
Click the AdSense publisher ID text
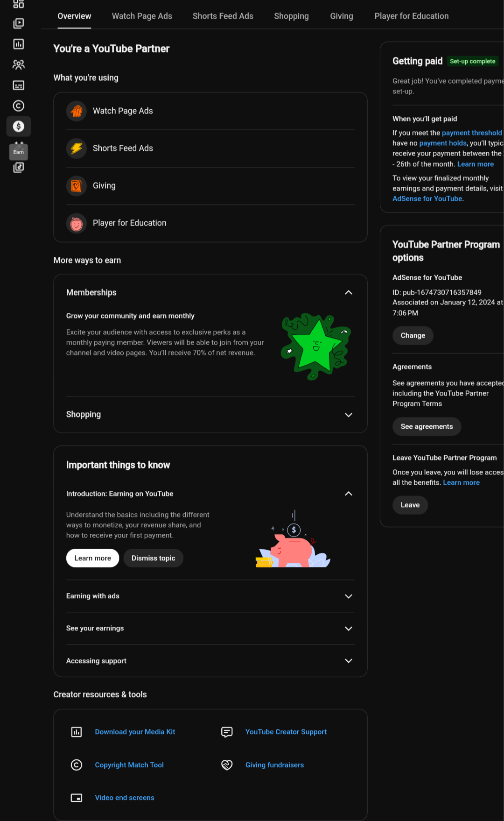click(437, 292)
